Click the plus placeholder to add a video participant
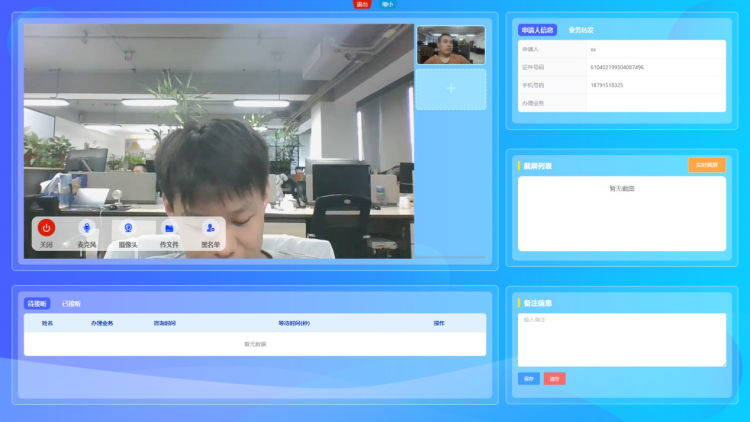This screenshot has height=422, width=750. pyautogui.click(x=451, y=89)
